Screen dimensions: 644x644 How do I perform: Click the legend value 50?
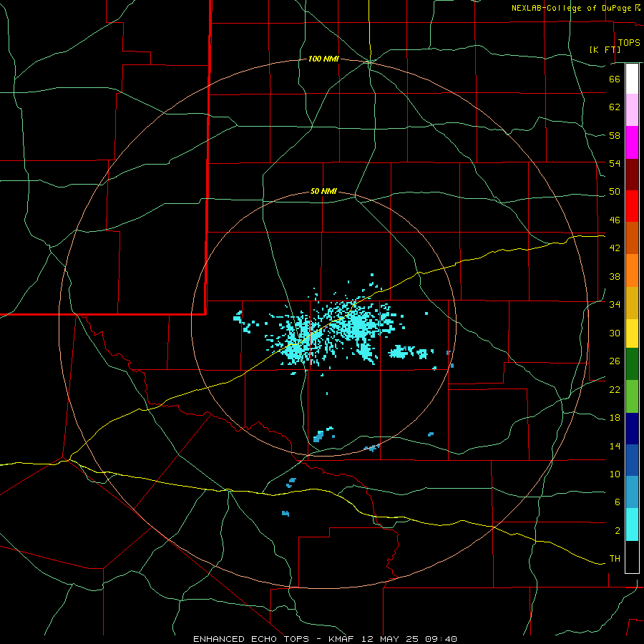(615, 192)
